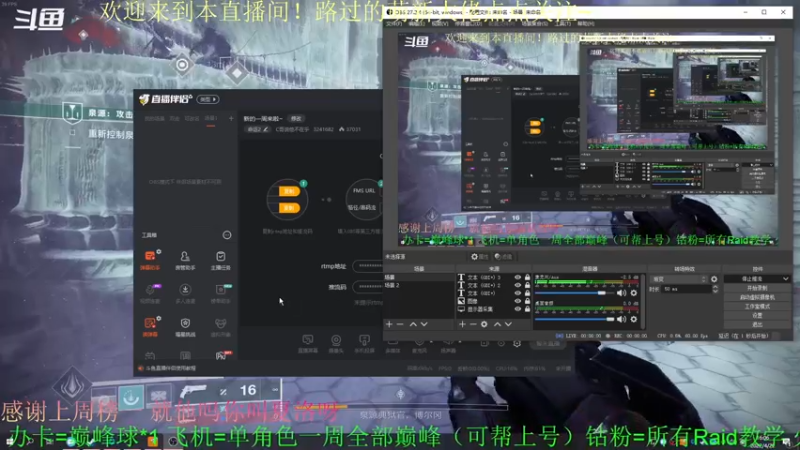Move scene up in OBS scenes panel
This screenshot has height=450, width=800.
413,324
